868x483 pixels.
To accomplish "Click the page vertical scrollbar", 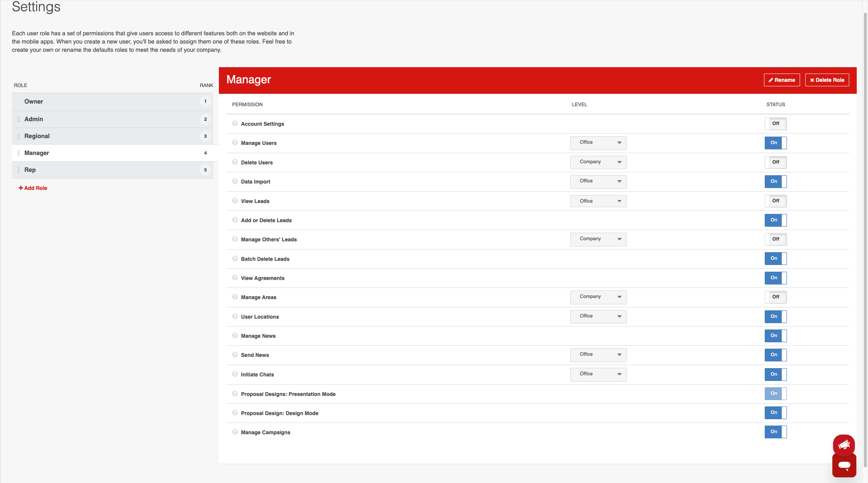I will [x=865, y=240].
